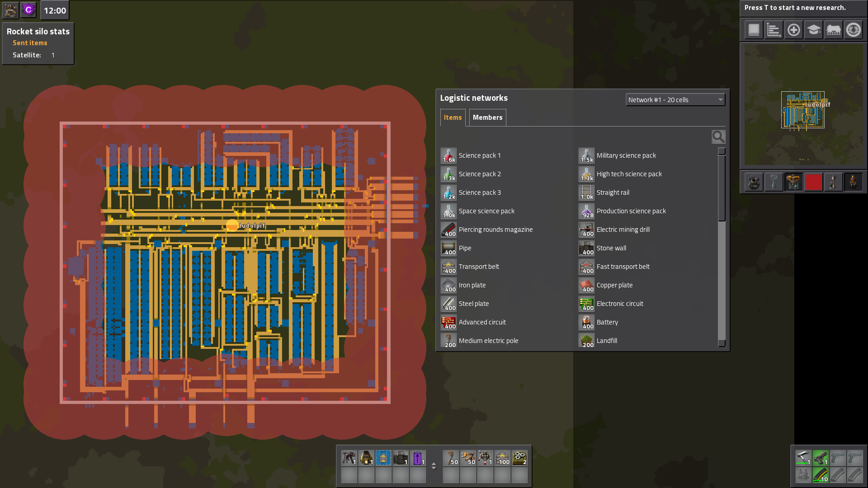Select the gun turret quickbar slot
Viewport: 868px width, 488px height.
pyautogui.click(x=349, y=458)
